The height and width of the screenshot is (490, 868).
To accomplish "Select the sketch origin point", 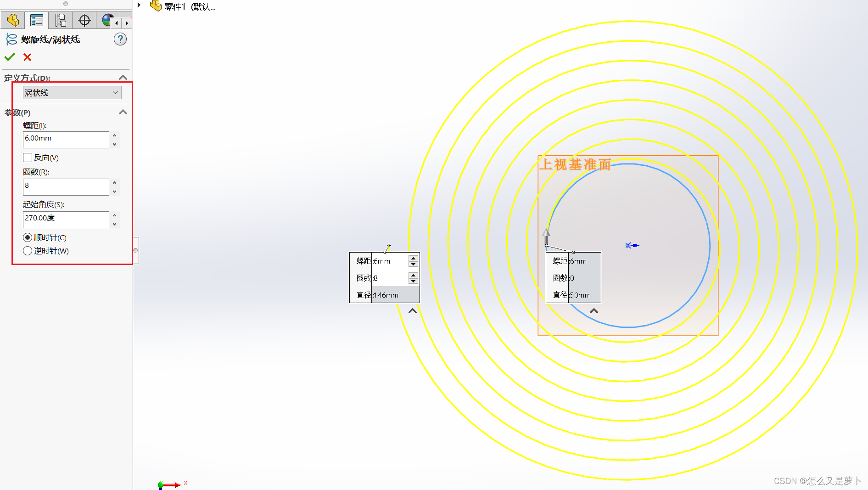I will pos(628,246).
